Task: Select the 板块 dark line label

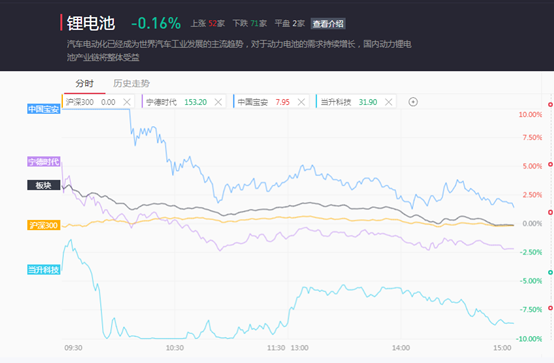Action: tap(44, 185)
